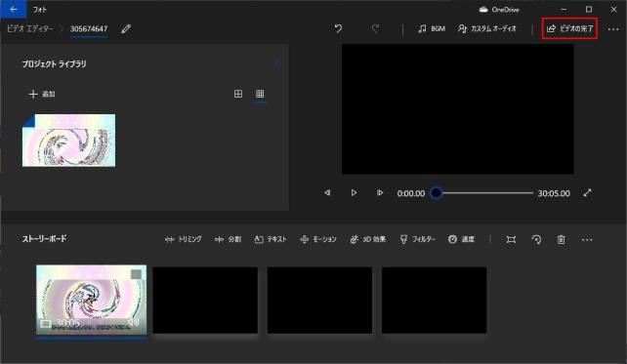Open the more options menu in top bar
This screenshot has height=364, width=627.
pos(613,29)
